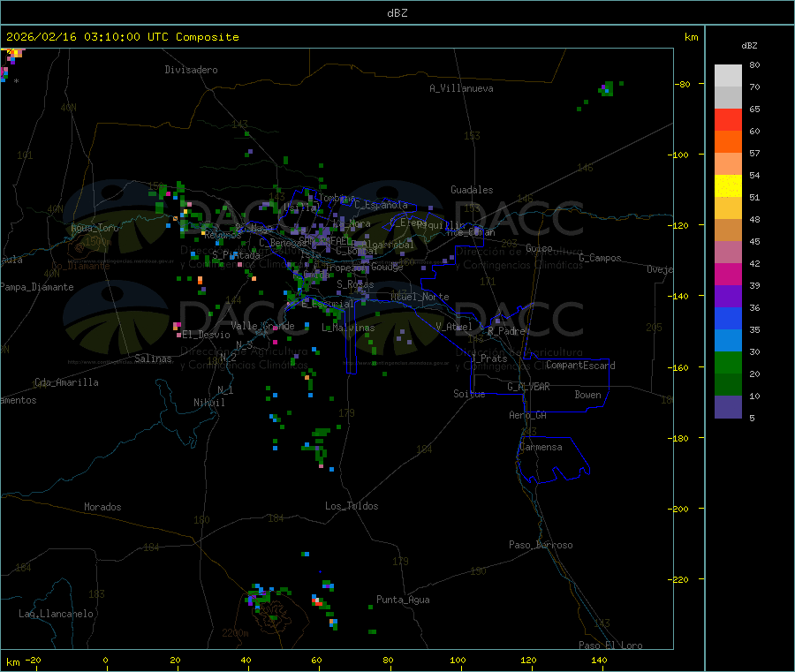
Task: Select the 'Los_Toldos' place label
Action: click(352, 506)
